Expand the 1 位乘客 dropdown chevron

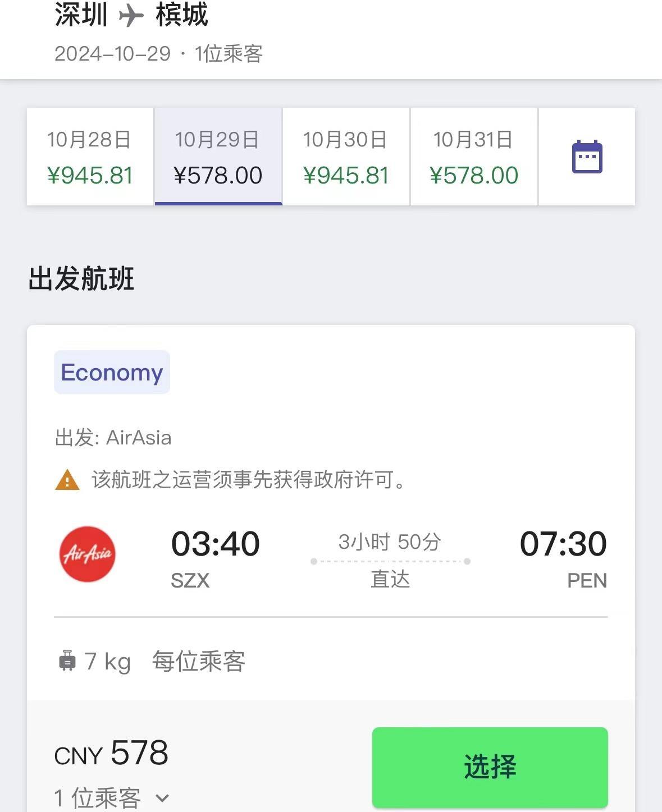tap(162, 798)
